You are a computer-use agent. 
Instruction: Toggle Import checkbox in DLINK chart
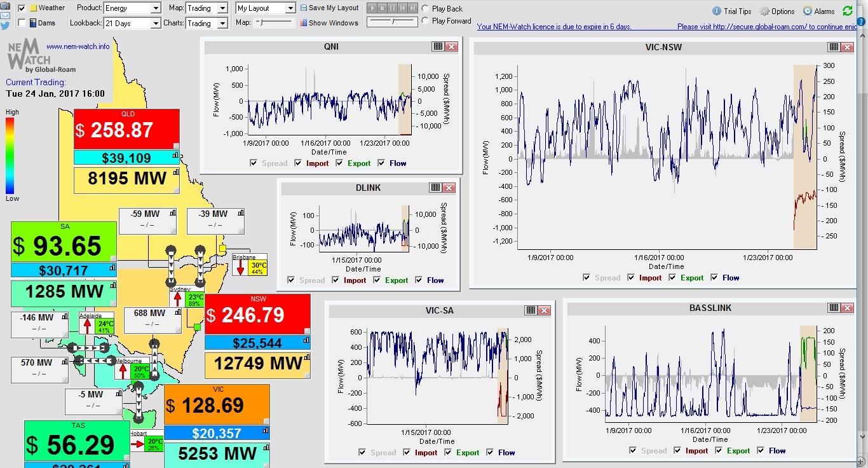pos(337,280)
